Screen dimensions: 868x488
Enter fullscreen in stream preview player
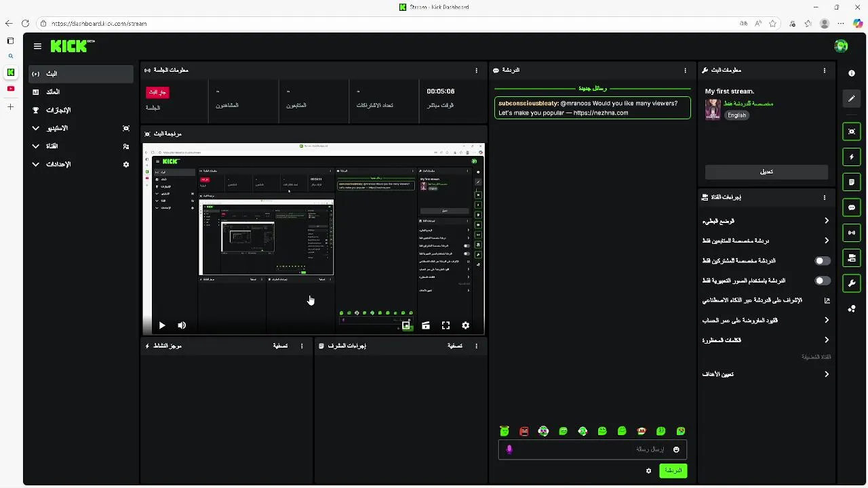(446, 325)
